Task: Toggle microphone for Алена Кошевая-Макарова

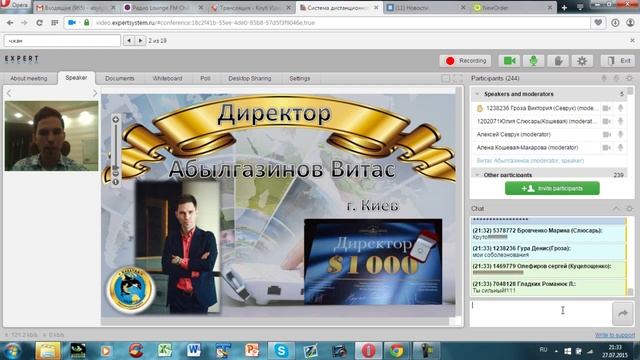Action: click(620, 147)
